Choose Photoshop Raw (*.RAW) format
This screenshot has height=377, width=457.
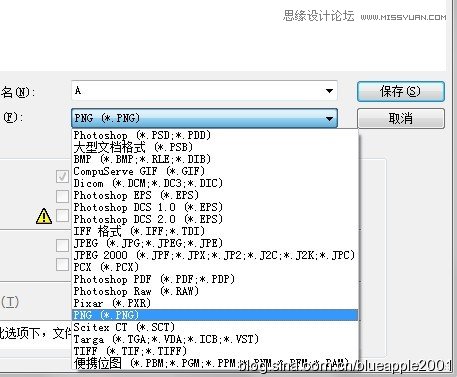[x=215, y=291]
